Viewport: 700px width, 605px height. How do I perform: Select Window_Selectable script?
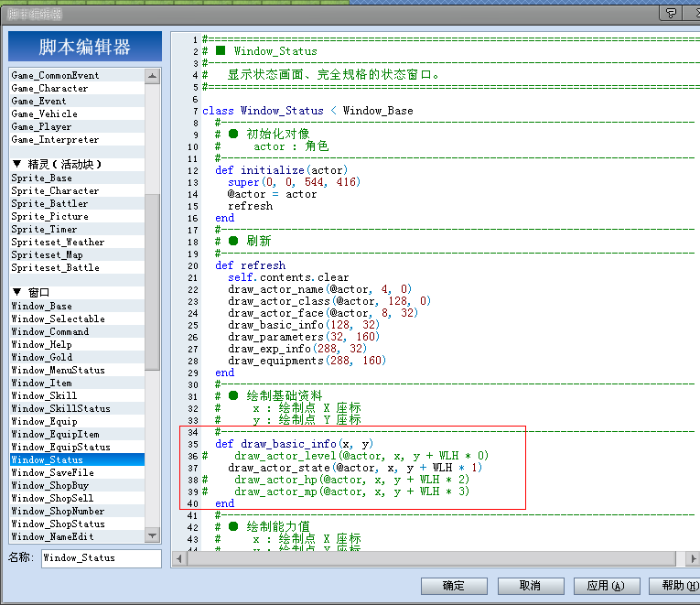[77, 319]
